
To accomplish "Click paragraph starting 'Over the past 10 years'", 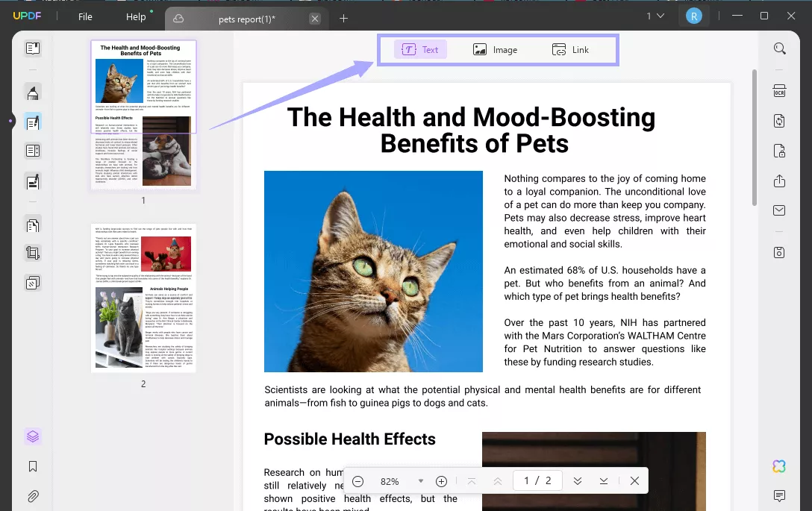I will coord(605,342).
